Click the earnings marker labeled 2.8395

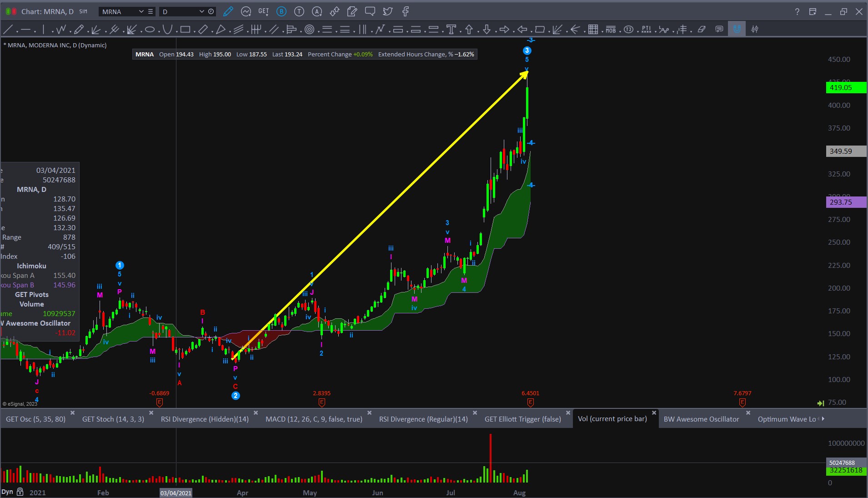click(321, 402)
